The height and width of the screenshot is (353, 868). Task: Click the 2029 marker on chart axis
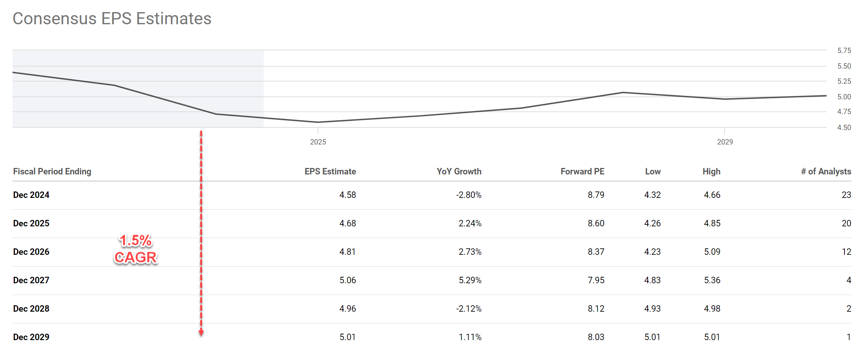(725, 142)
